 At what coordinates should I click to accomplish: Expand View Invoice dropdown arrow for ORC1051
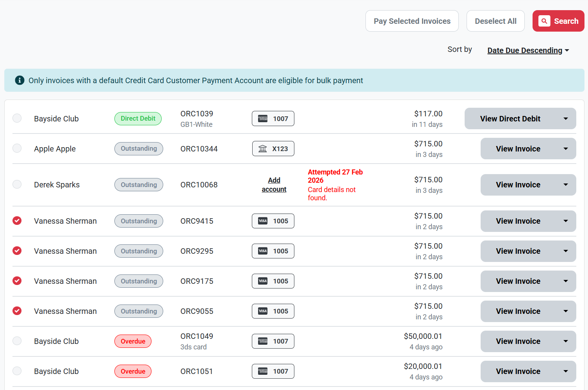point(566,371)
